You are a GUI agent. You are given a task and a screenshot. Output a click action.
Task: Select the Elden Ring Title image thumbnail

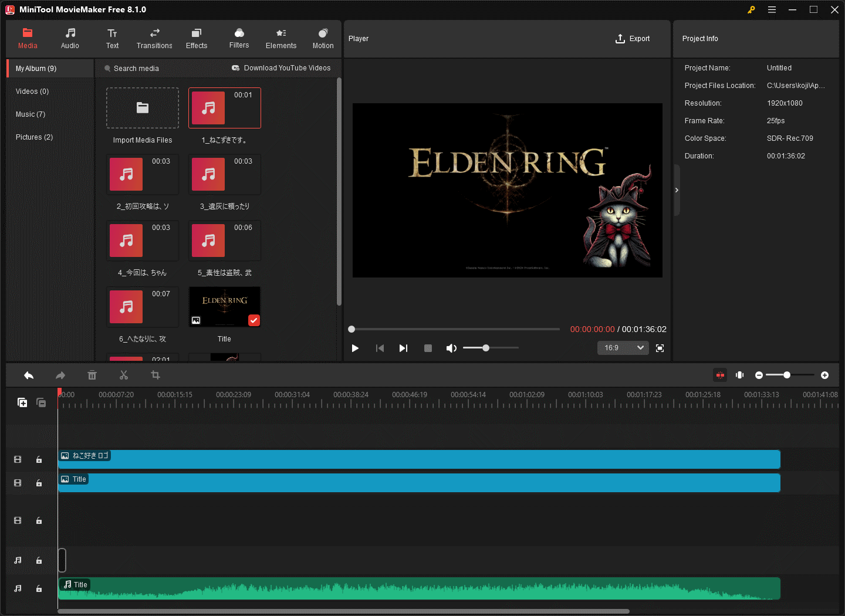click(225, 307)
